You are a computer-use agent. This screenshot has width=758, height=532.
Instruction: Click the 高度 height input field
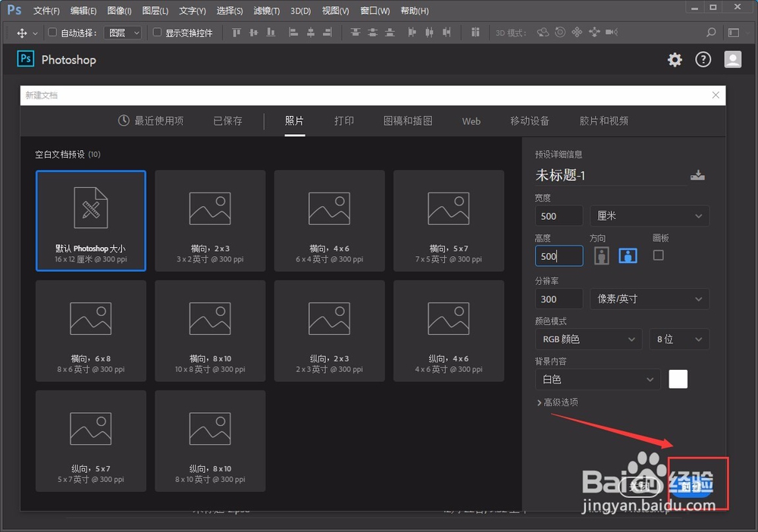tap(559, 256)
